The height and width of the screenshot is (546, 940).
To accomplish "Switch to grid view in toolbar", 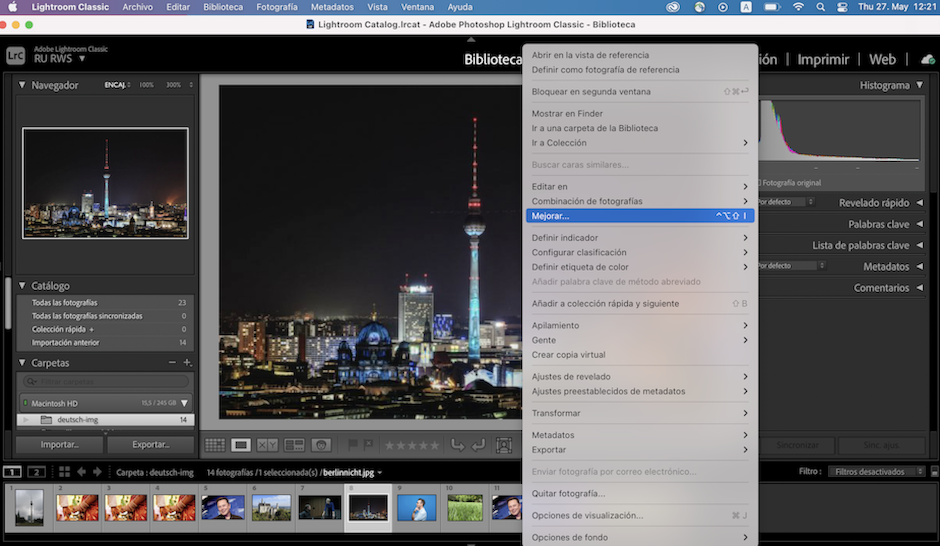I will coord(214,445).
